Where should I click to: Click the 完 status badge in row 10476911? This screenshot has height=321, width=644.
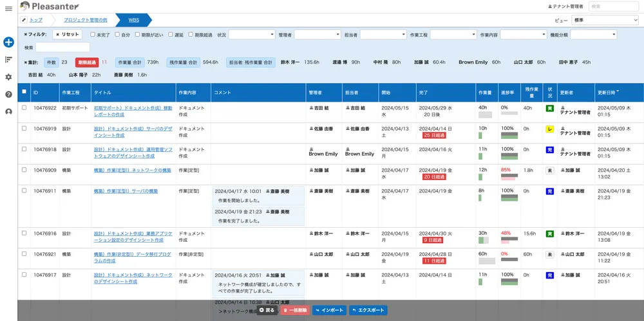(549, 191)
